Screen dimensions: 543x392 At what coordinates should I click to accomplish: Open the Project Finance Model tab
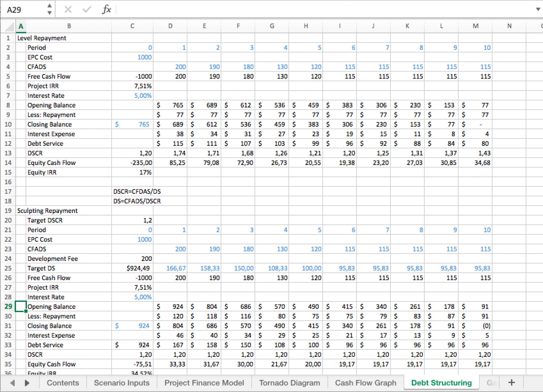(x=204, y=383)
